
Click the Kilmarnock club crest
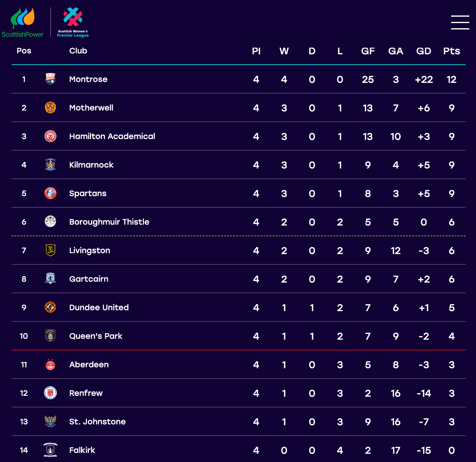(x=50, y=165)
